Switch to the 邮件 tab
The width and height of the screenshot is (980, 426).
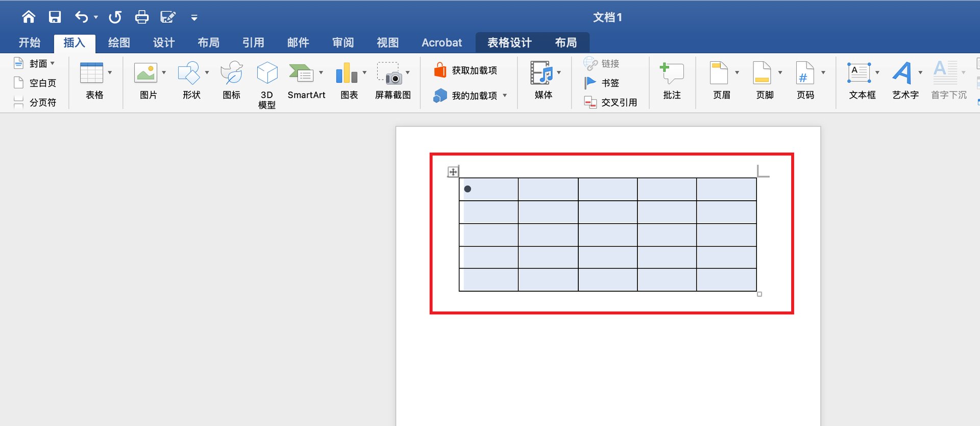pyautogui.click(x=298, y=42)
